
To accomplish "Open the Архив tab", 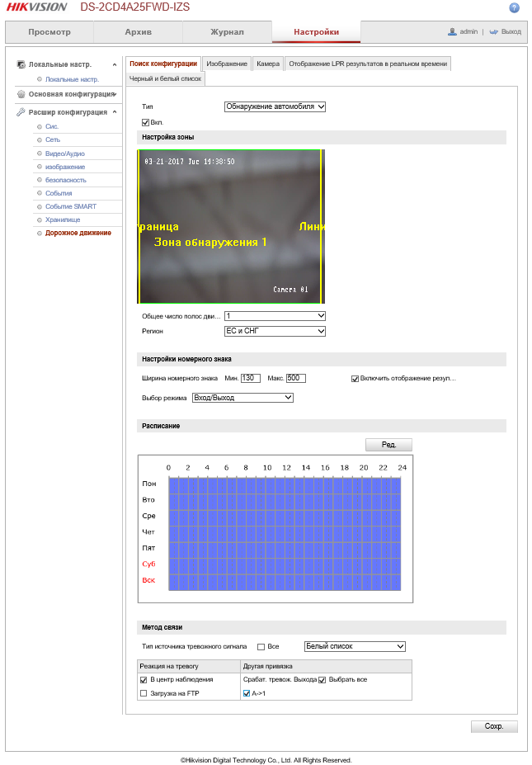I will click(138, 32).
